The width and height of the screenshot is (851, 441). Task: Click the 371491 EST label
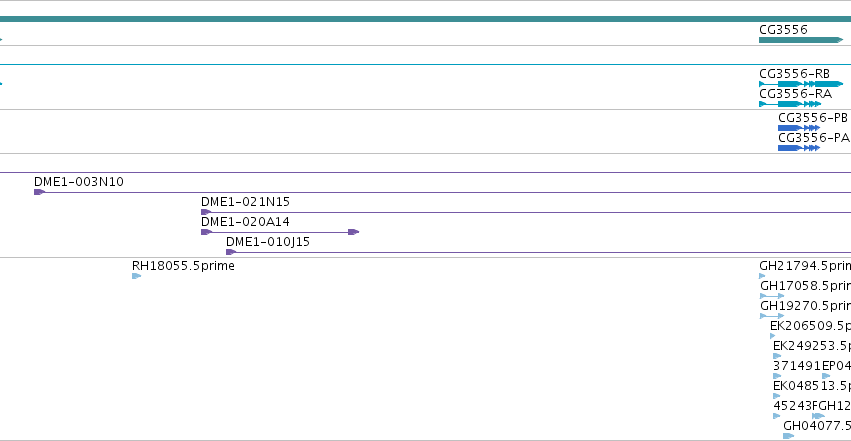[797, 366]
